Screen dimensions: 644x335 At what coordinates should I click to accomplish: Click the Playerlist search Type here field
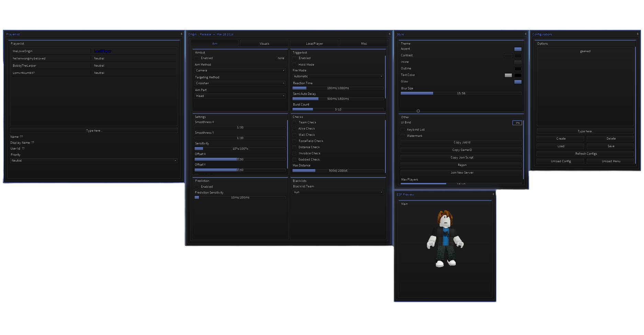coord(94,131)
